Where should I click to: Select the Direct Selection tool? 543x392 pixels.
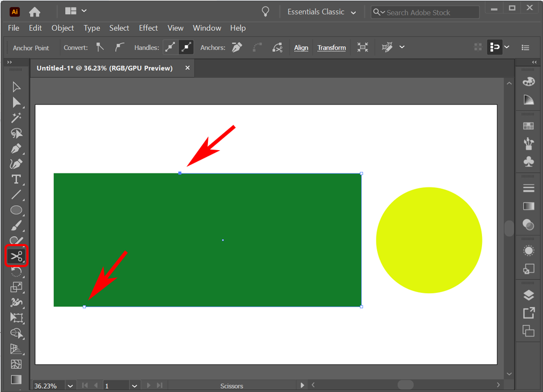16,103
